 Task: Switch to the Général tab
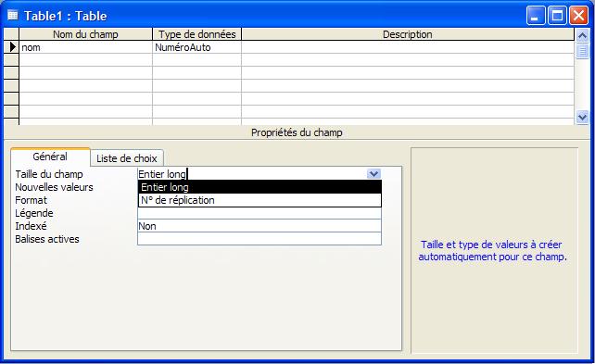point(50,157)
